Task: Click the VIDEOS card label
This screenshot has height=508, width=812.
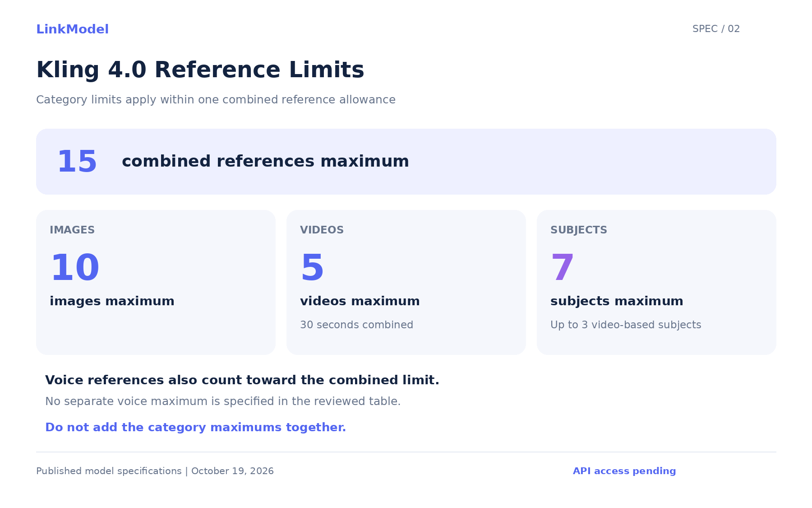Action: [x=322, y=230]
